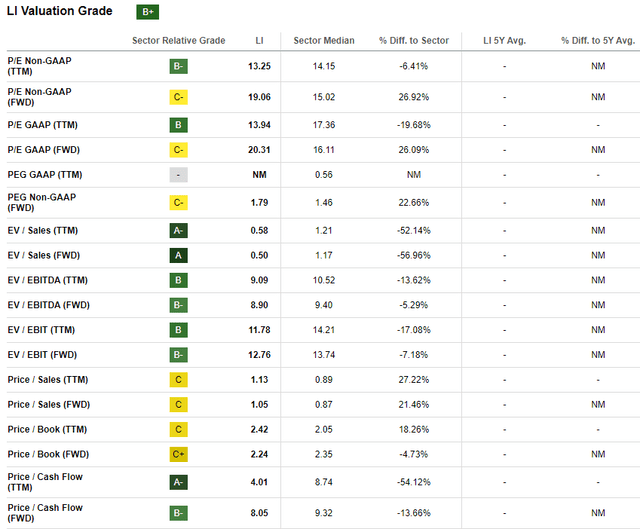Select the Price / Sales (FWD) row label

coord(49,405)
